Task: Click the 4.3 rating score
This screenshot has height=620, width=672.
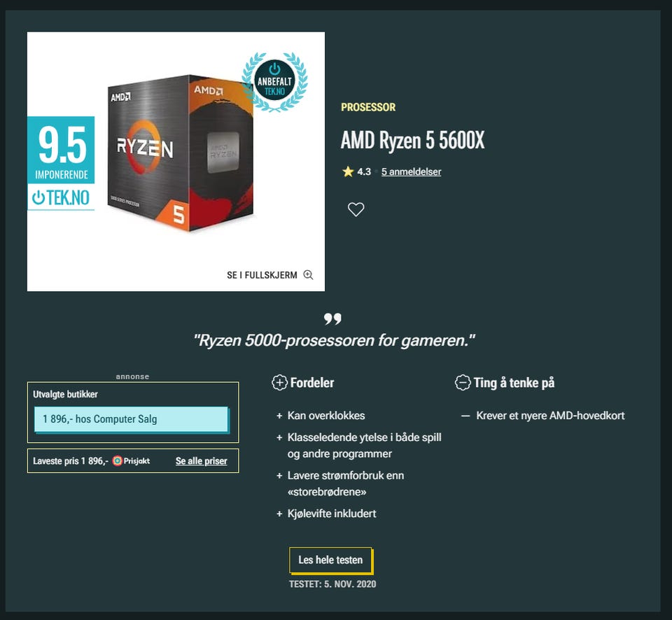Action: point(364,172)
